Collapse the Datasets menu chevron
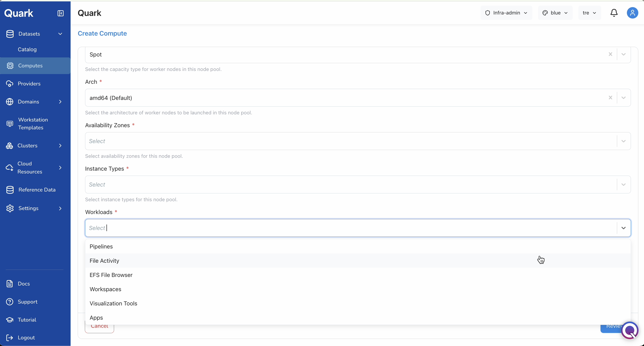The width and height of the screenshot is (644, 346). coord(60,34)
